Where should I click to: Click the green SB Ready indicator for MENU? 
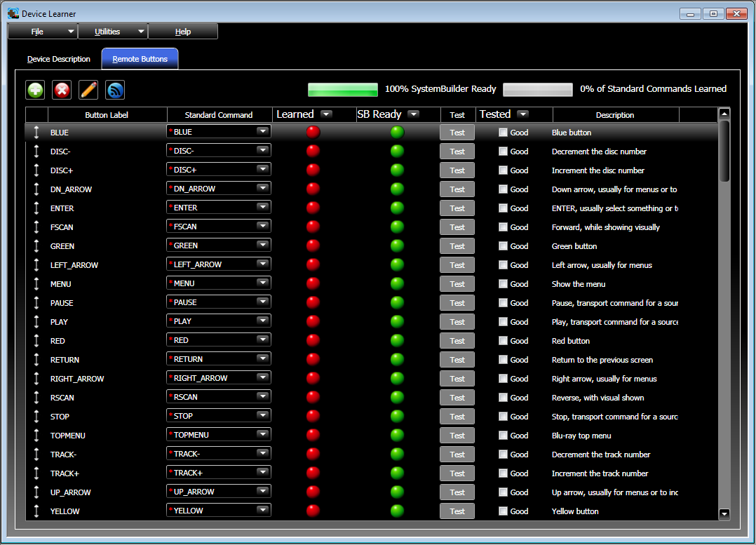pyautogui.click(x=397, y=283)
